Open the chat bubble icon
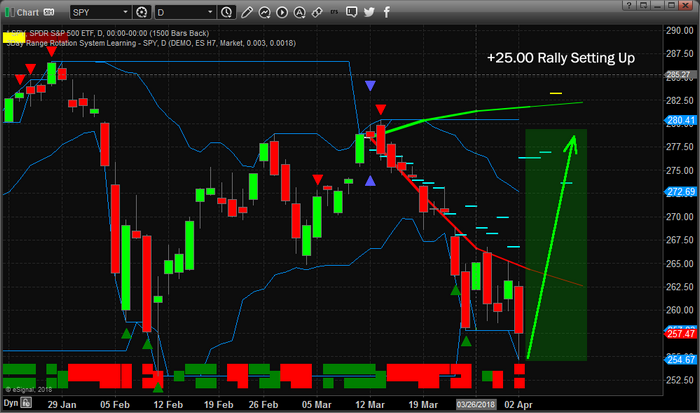This screenshot has width=700, height=413. click(350, 12)
